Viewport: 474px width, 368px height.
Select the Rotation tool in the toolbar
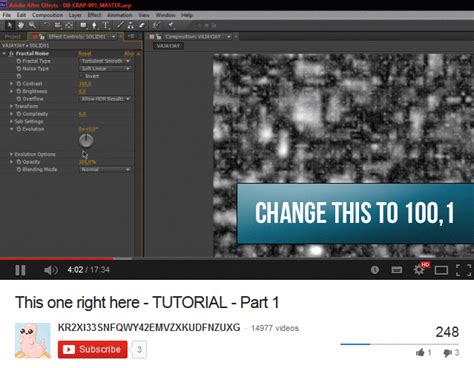click(46, 25)
